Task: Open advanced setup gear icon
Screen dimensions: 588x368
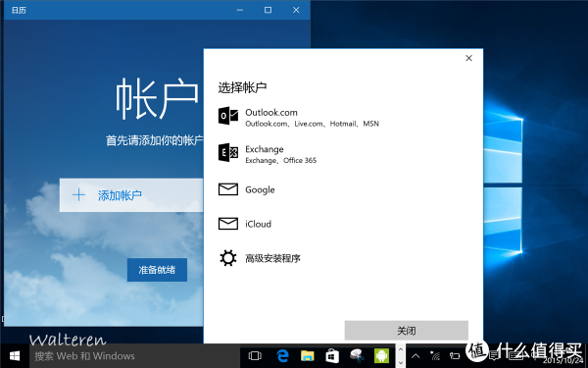Action: [x=228, y=258]
